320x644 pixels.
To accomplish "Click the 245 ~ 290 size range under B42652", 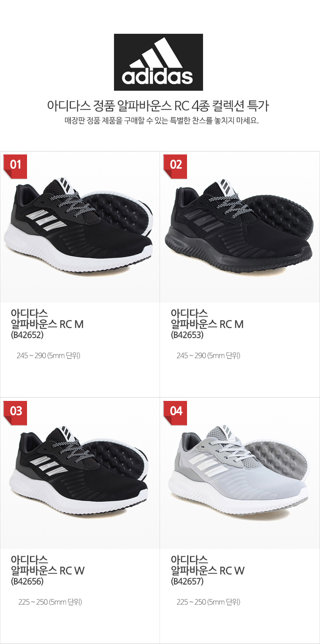I will 49,356.
